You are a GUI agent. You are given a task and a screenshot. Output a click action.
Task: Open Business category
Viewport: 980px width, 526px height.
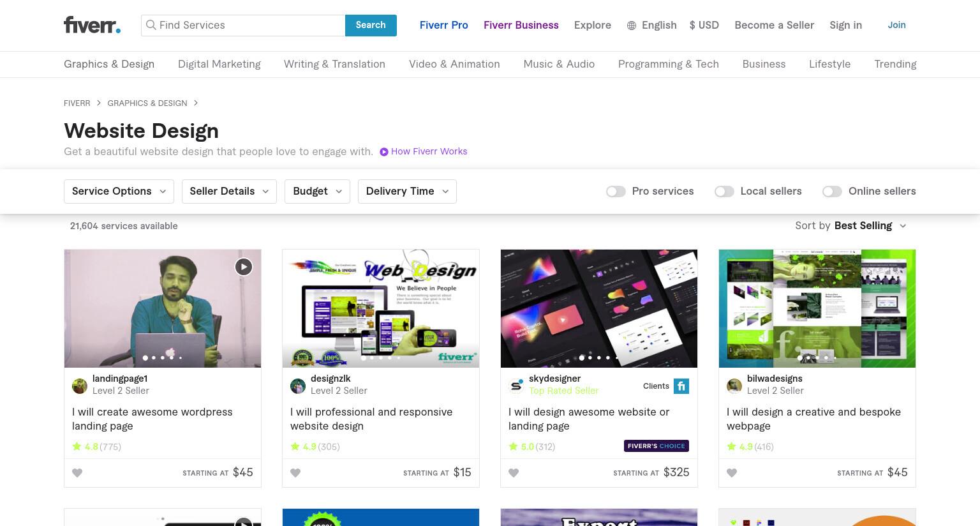(764, 64)
